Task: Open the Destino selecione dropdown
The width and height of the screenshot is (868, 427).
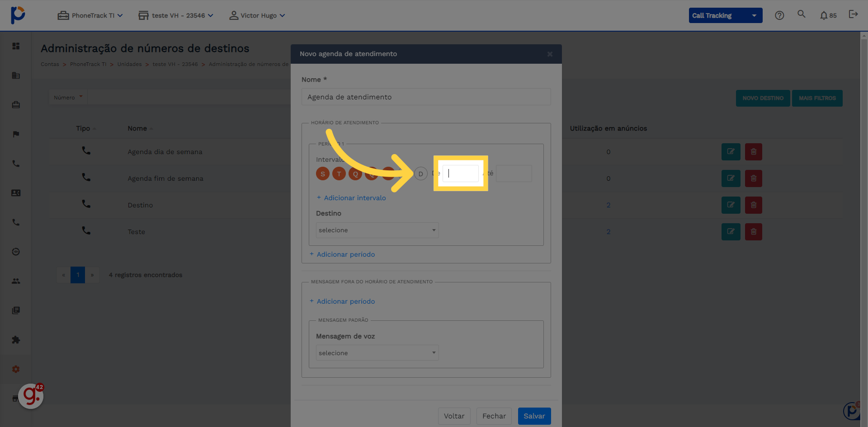Action: 377,230
